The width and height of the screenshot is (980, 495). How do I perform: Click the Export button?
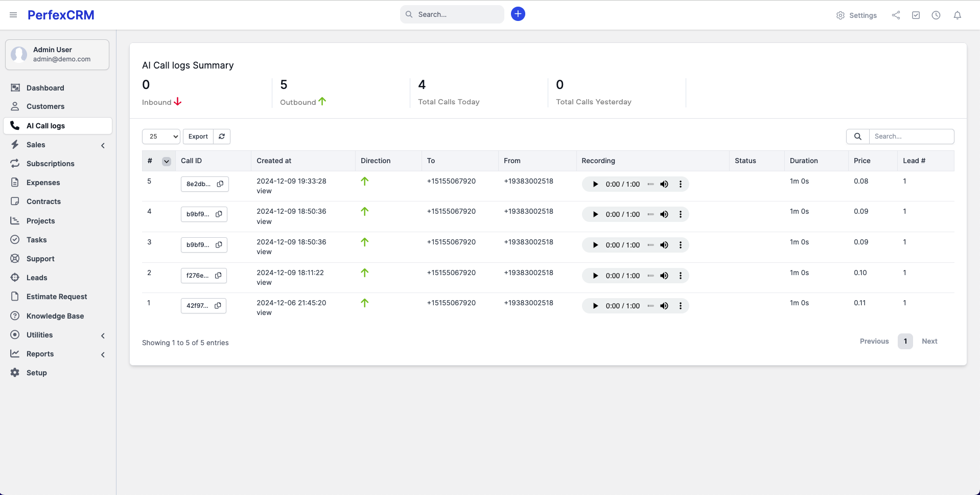(198, 137)
